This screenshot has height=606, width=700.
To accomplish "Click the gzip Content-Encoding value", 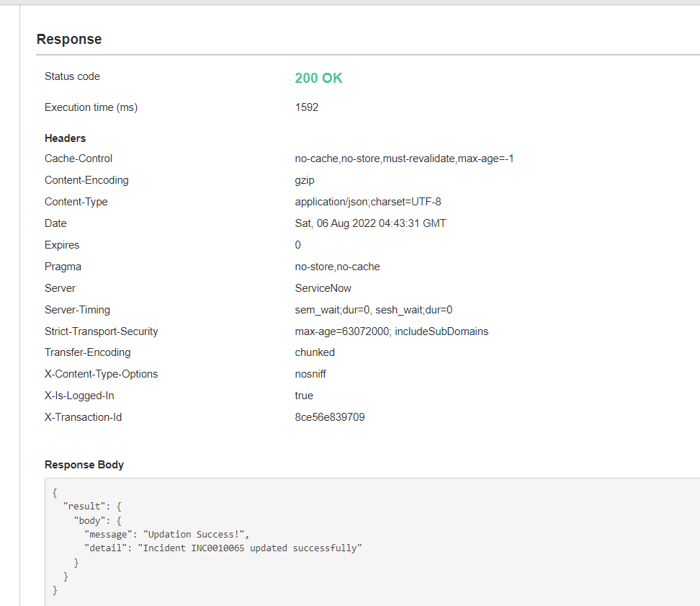I will 305,180.
